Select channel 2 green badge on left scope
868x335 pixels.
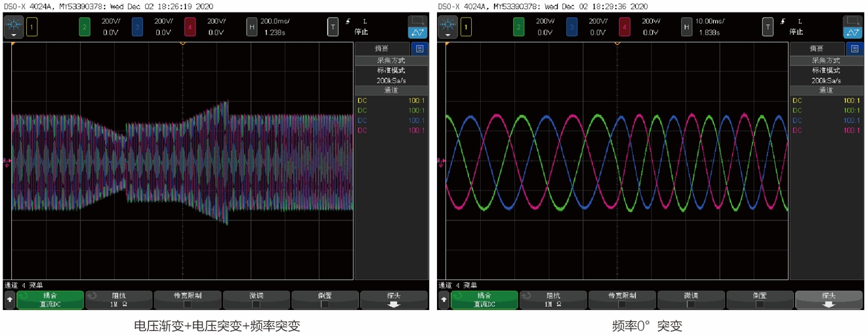coord(84,27)
